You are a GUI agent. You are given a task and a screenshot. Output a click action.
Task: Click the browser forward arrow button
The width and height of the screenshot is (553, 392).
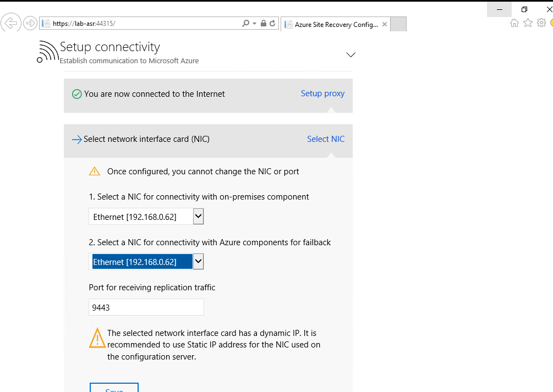tap(30, 23)
